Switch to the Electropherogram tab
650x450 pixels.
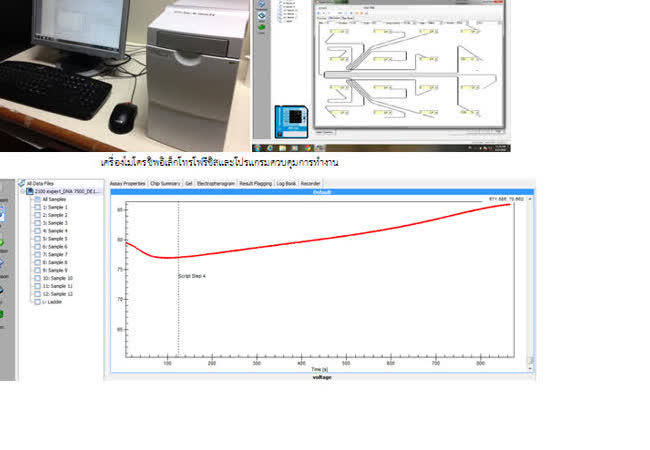pyautogui.click(x=216, y=184)
